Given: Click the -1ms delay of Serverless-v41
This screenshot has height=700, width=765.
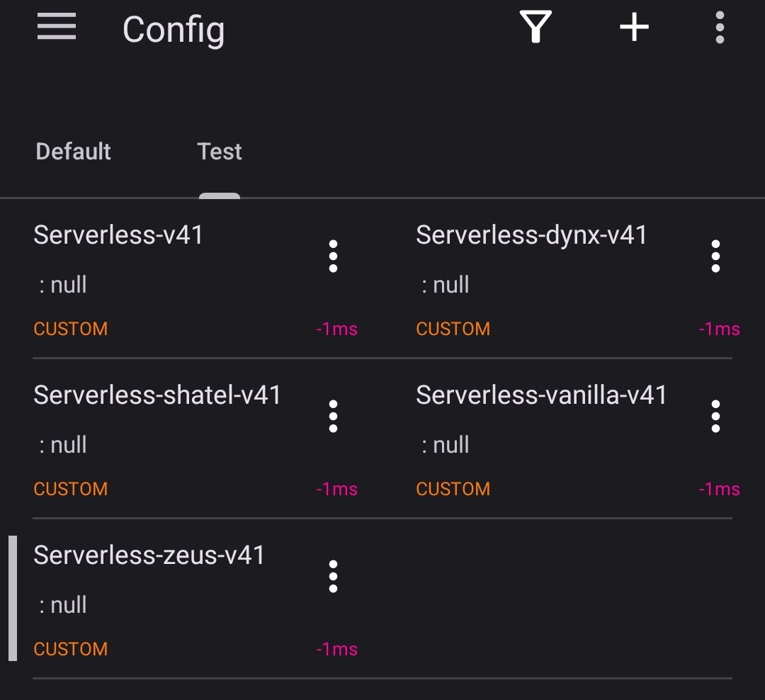Looking at the screenshot, I should point(336,329).
